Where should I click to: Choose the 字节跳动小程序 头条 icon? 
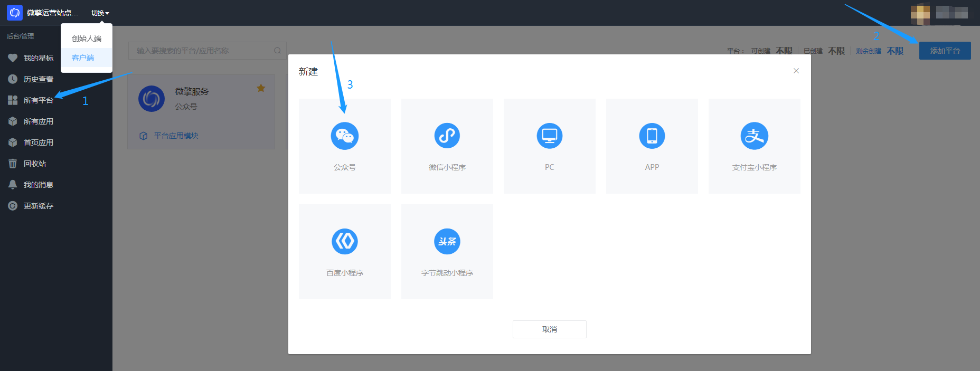[447, 241]
